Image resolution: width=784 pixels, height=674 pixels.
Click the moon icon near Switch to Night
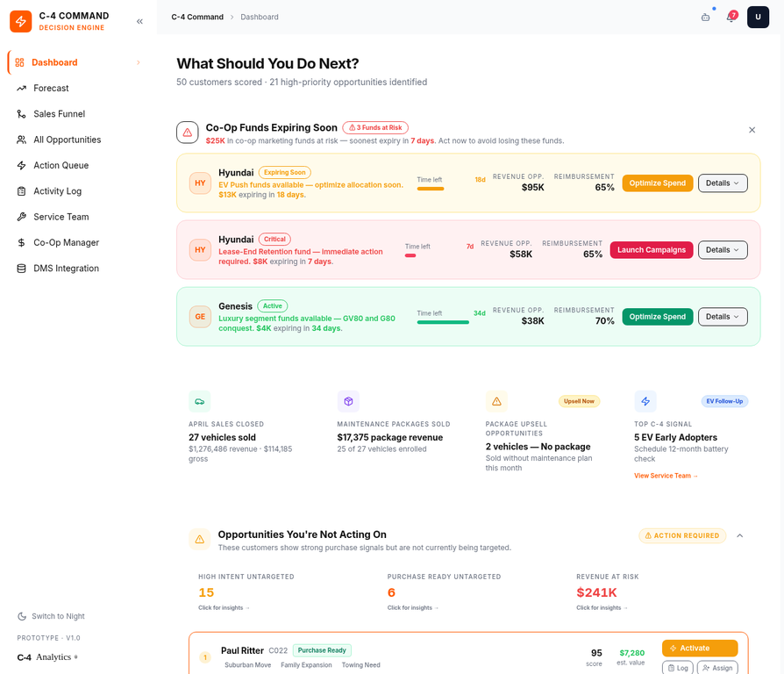point(22,616)
